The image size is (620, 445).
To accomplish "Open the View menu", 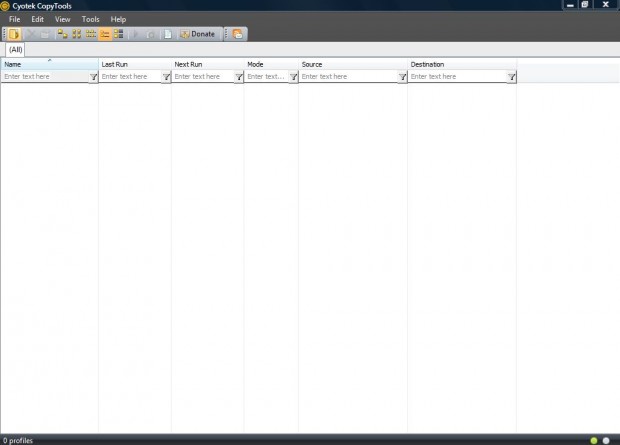I will 62,19.
